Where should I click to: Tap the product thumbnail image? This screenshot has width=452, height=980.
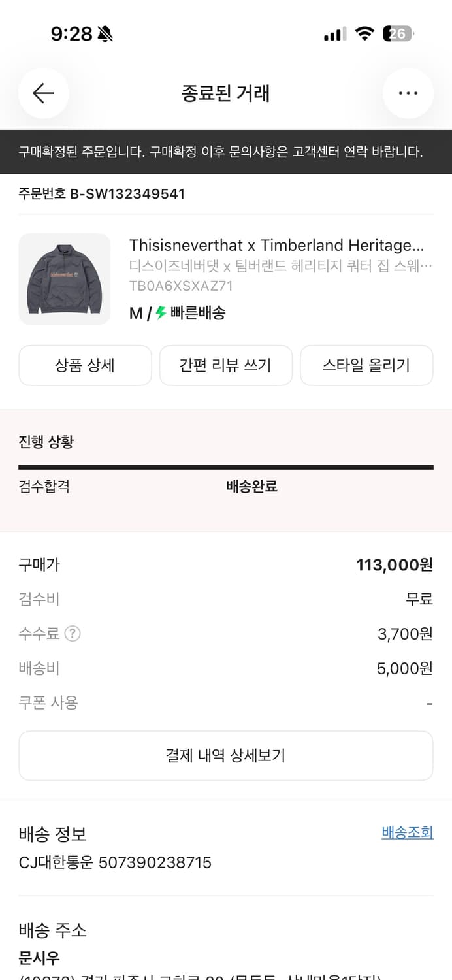(64, 279)
